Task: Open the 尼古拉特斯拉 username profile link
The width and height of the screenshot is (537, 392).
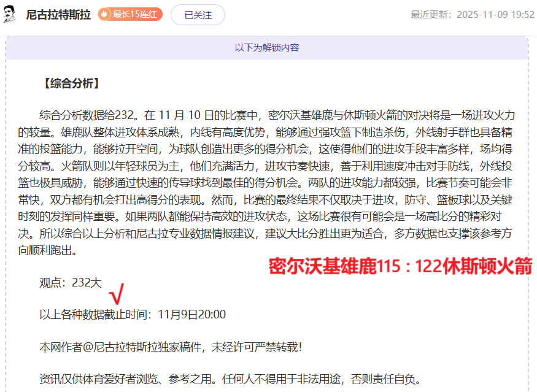Action: point(59,15)
